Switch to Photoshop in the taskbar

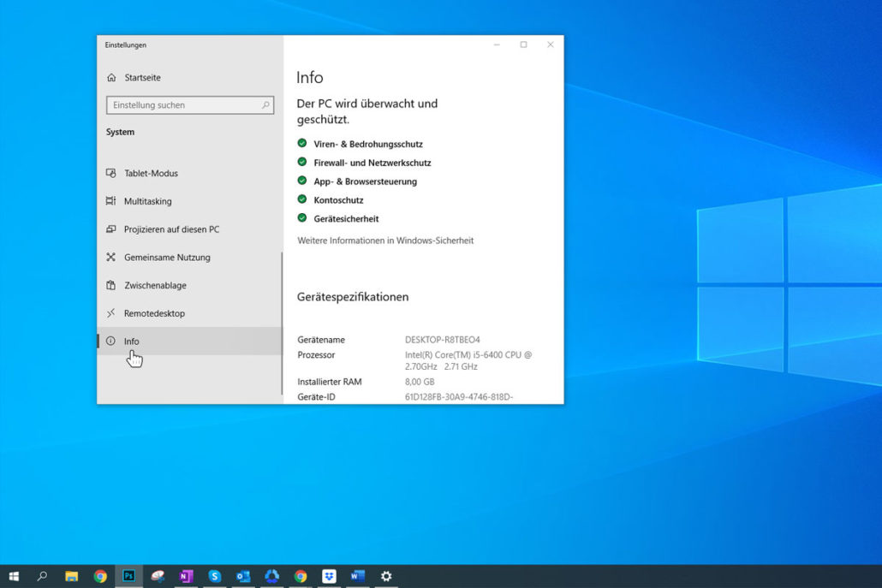(128, 576)
